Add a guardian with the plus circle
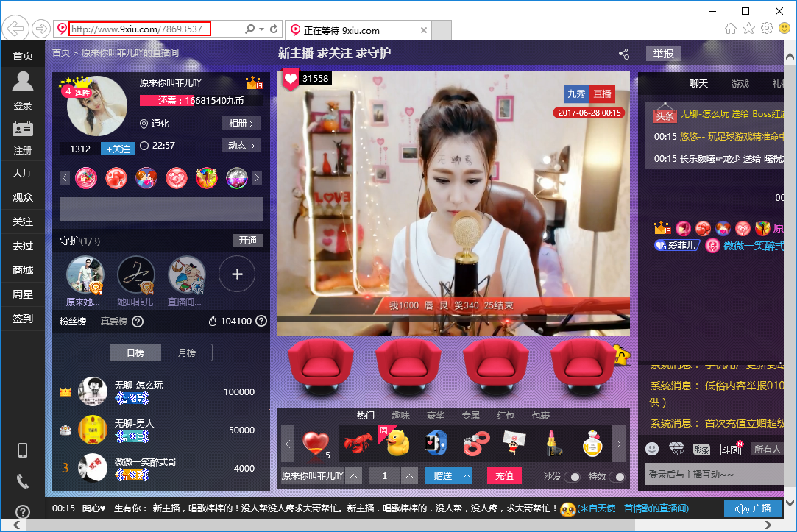The width and height of the screenshot is (797, 532). click(237, 274)
